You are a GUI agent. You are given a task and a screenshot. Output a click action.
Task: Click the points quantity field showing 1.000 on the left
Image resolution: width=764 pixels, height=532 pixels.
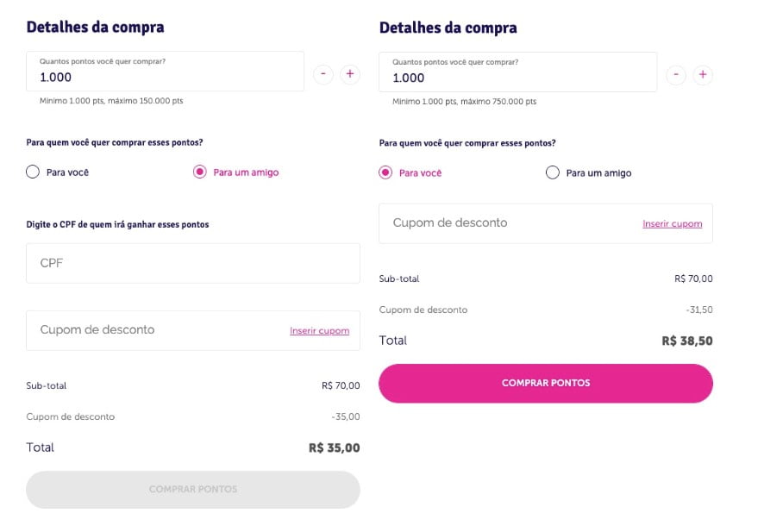[x=164, y=72]
